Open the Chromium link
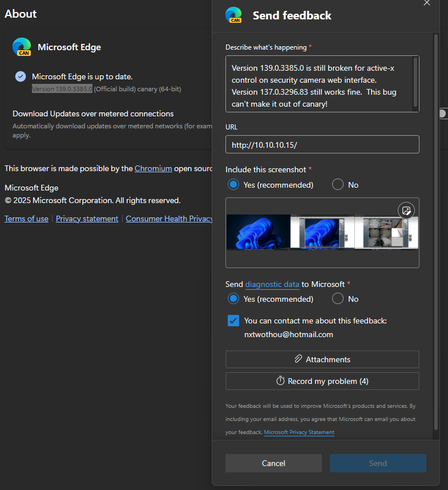448x490 pixels. click(153, 168)
